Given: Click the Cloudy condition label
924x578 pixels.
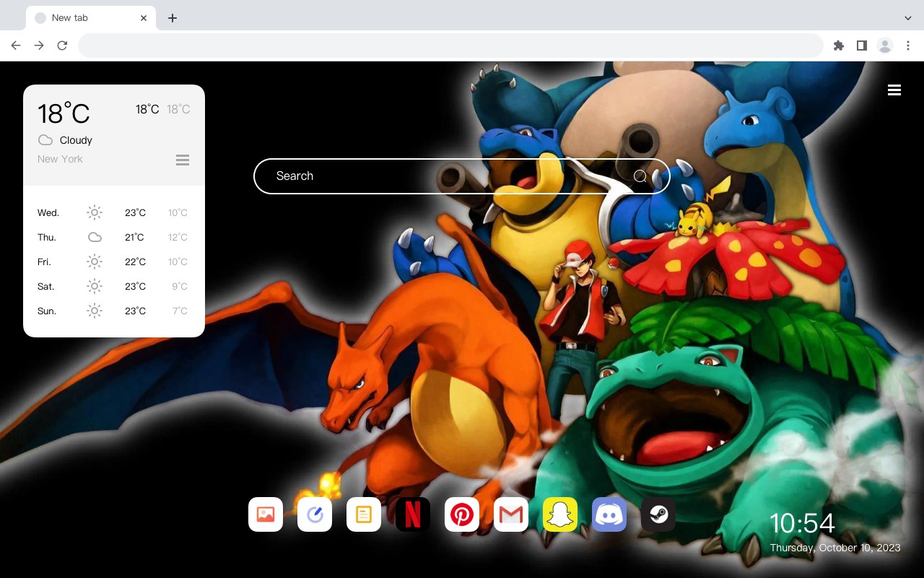Looking at the screenshot, I should pyautogui.click(x=76, y=140).
